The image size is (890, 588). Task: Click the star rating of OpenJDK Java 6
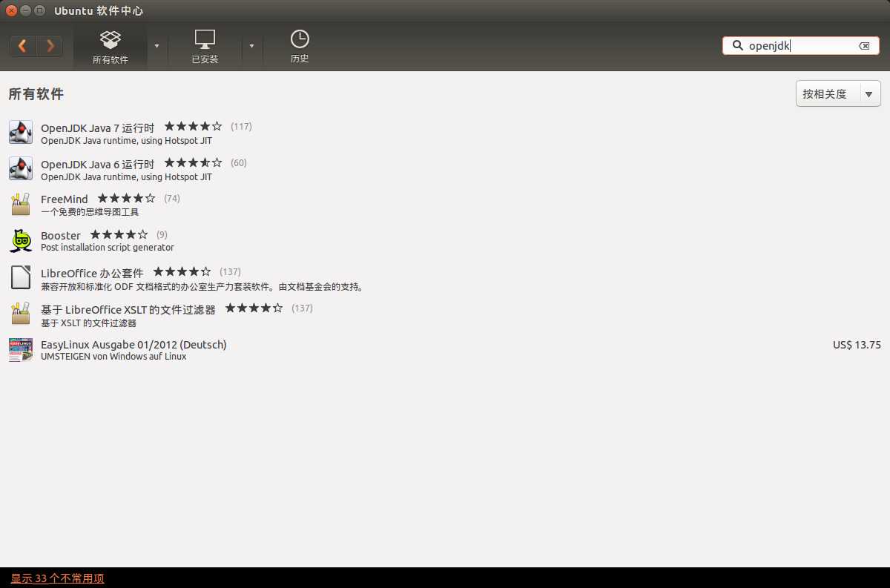coord(193,162)
